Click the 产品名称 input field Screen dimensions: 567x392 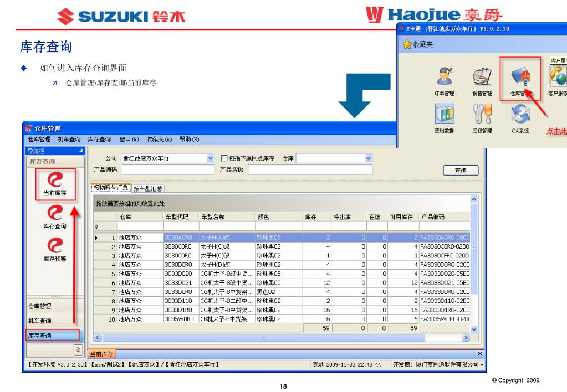310,170
